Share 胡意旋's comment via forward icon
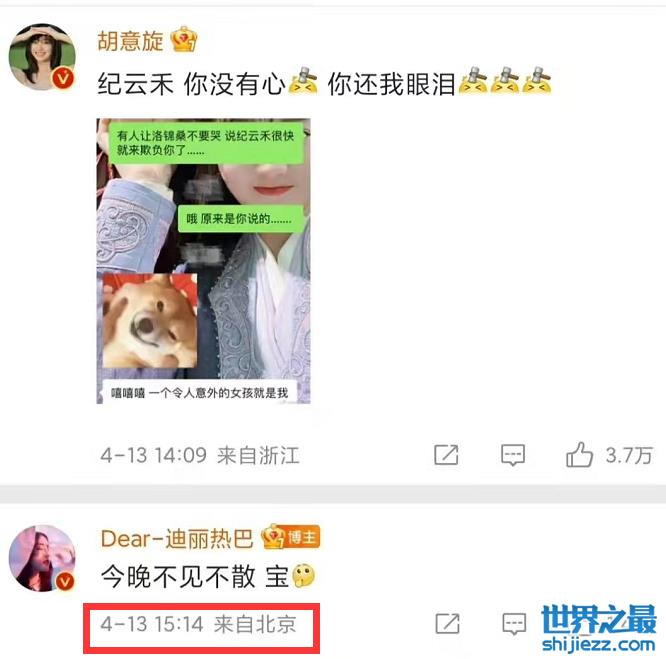 pyautogui.click(x=446, y=455)
